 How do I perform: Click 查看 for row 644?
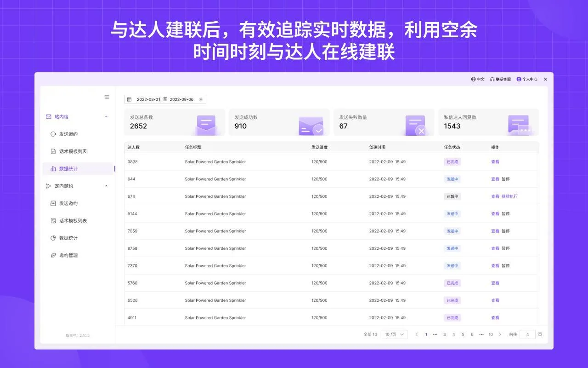point(495,179)
